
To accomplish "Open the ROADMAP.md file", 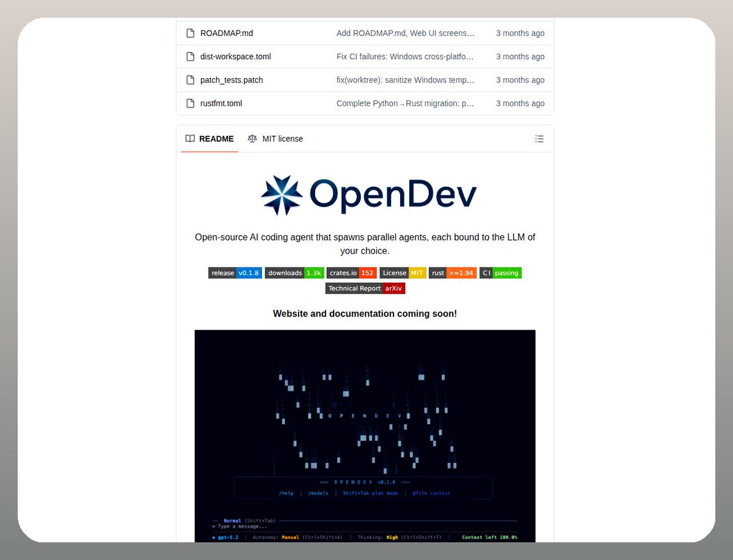I will click(226, 33).
